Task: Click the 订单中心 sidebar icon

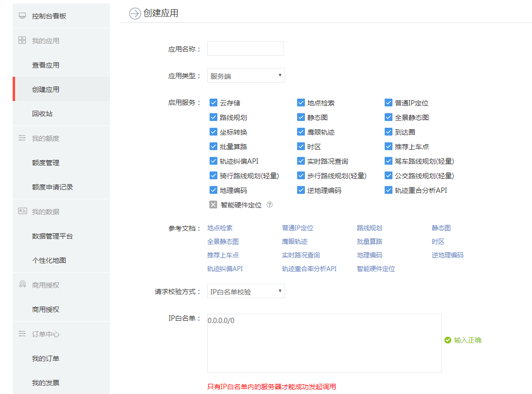Action: (22, 334)
